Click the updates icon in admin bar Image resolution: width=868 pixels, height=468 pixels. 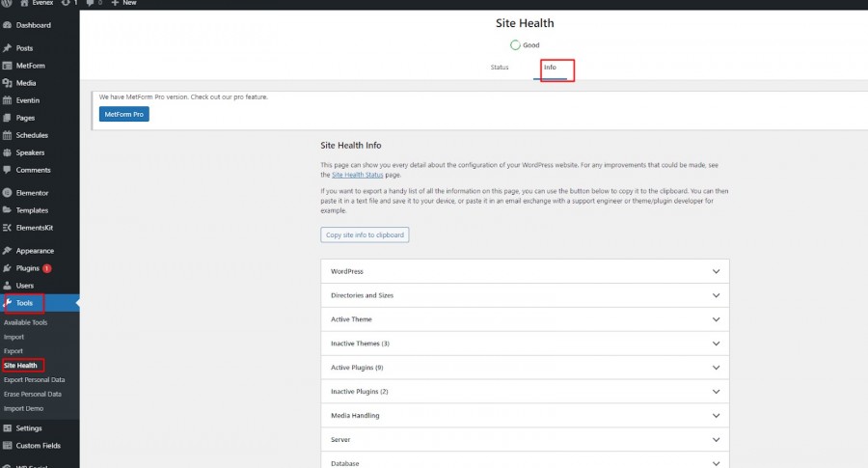pos(66,3)
